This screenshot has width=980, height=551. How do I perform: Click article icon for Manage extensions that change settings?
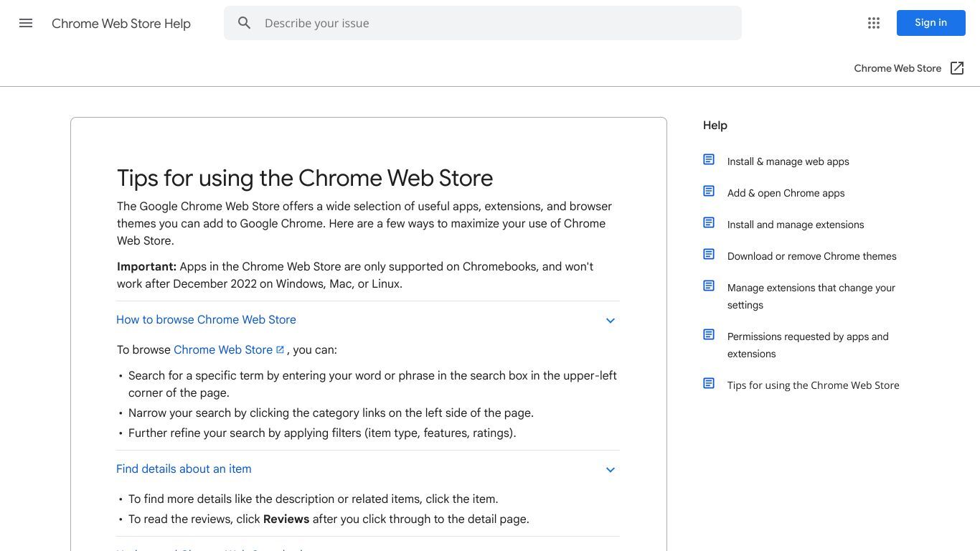click(709, 286)
